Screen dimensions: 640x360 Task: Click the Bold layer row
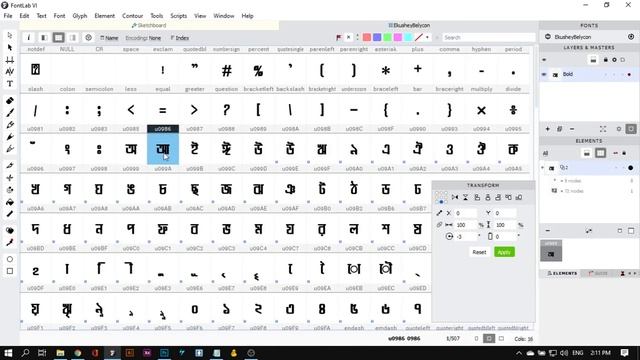(589, 75)
